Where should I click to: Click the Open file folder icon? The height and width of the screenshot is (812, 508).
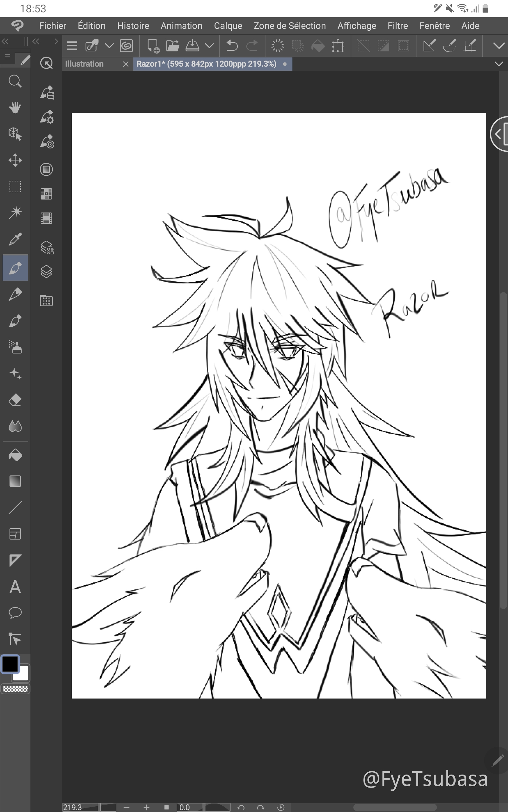[x=173, y=45]
